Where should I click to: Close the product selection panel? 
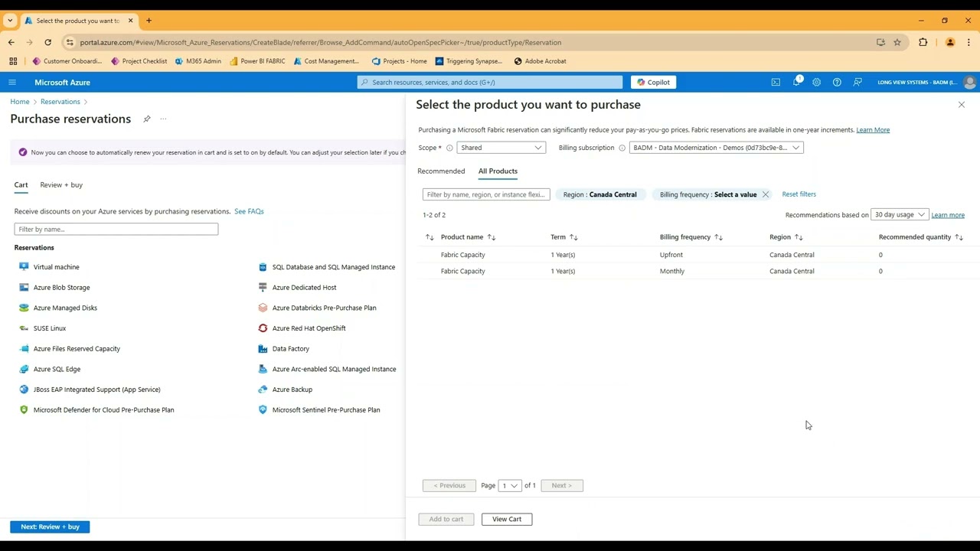point(962,104)
